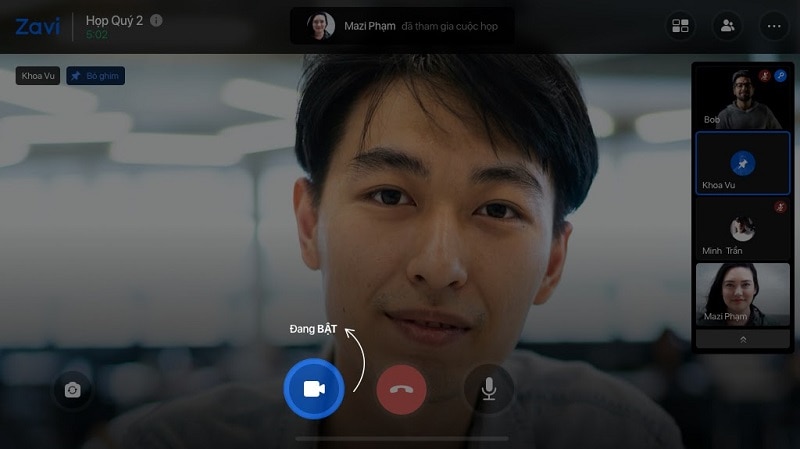Select Mazi Phạm's video thumbnail

742,293
